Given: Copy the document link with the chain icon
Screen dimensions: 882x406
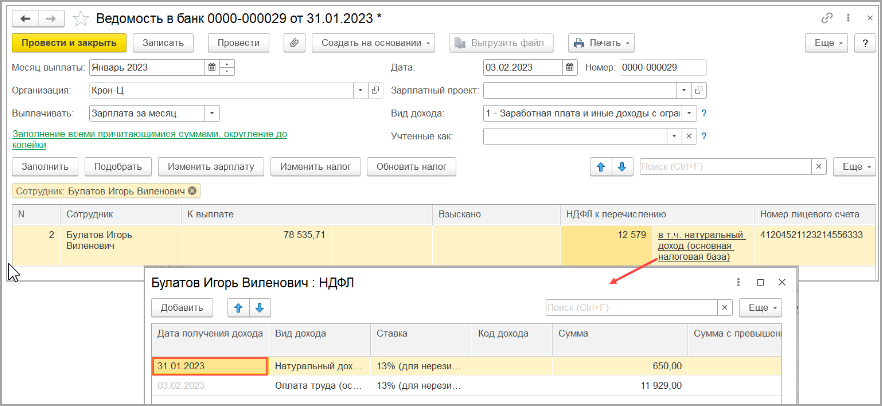Looking at the screenshot, I should point(826,18).
